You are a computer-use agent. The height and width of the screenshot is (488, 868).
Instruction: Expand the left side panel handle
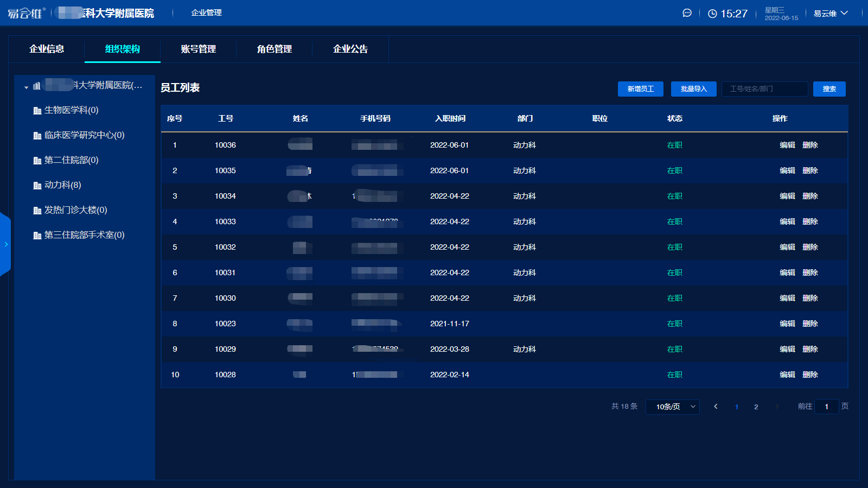pos(5,244)
